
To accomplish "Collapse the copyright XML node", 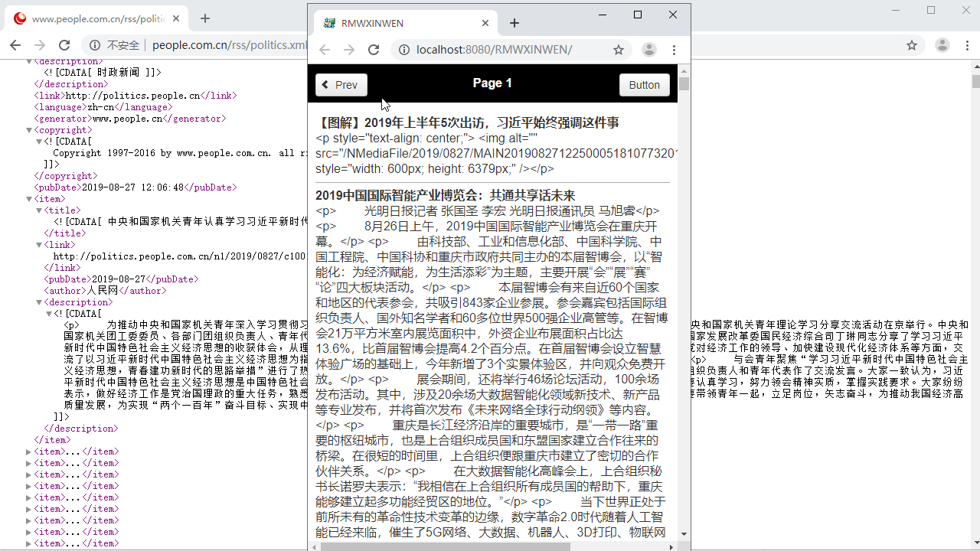I will pos(30,130).
